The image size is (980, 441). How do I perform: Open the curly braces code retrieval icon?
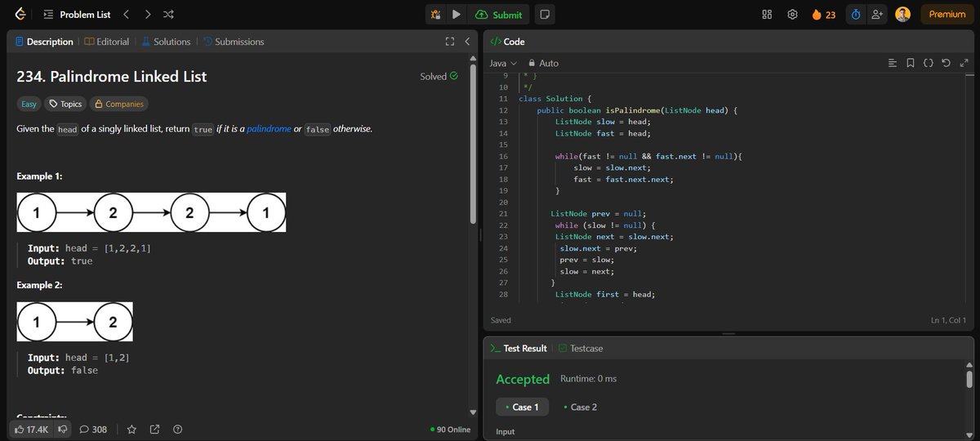coord(928,63)
